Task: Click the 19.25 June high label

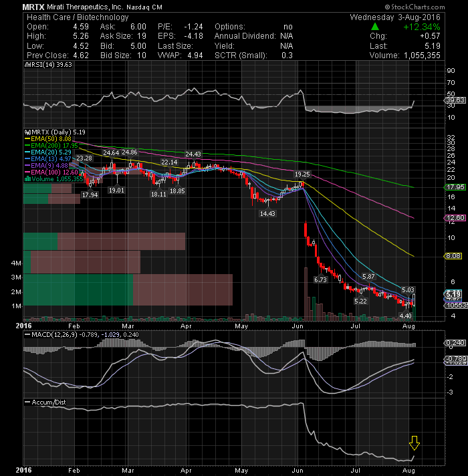Action: (302, 174)
